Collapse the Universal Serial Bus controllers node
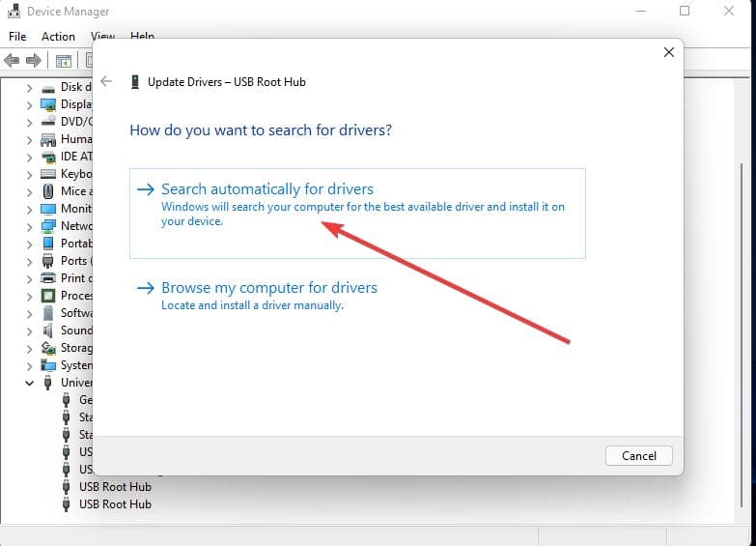This screenshot has width=756, height=546. 29,383
